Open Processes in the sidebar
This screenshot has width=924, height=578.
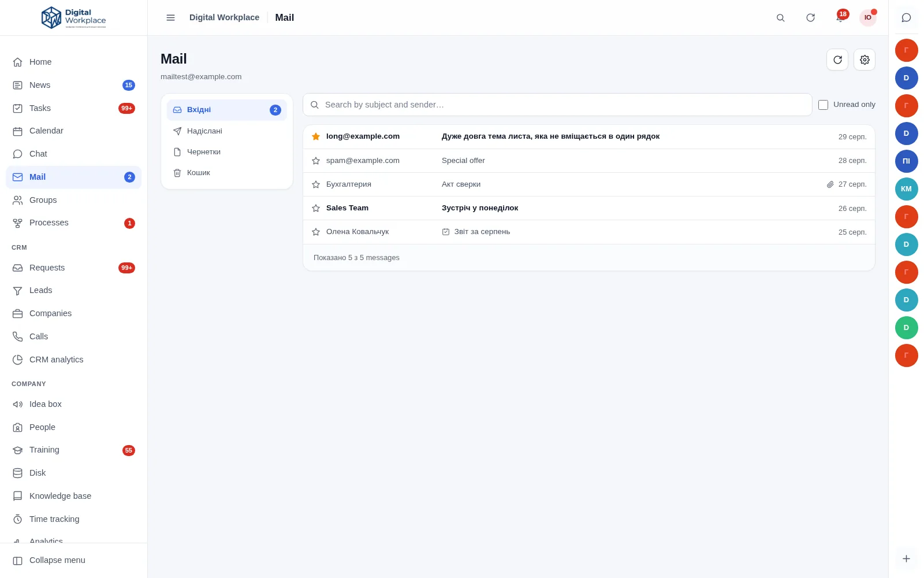[73, 223]
